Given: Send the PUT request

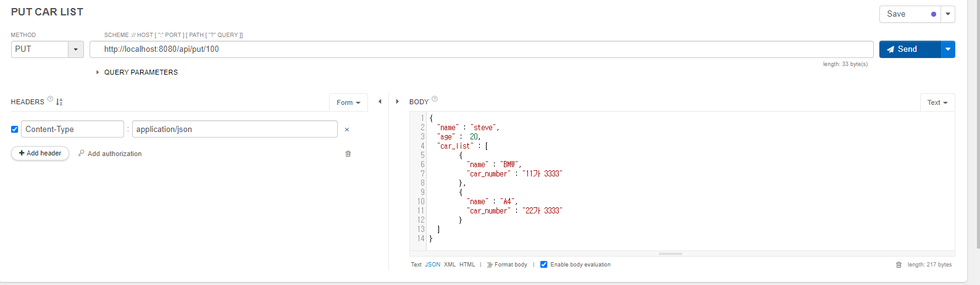Looking at the screenshot, I should click(x=910, y=49).
